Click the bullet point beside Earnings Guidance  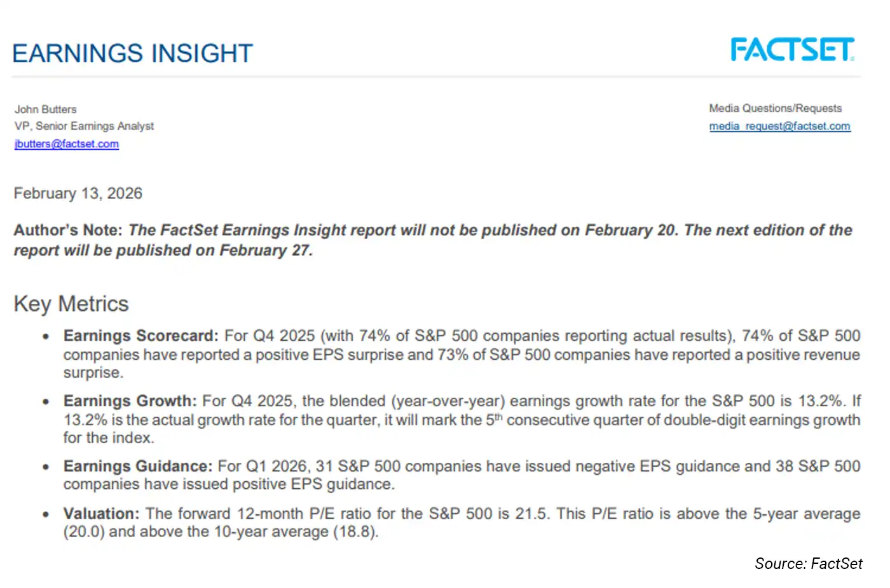pyautogui.click(x=46, y=467)
